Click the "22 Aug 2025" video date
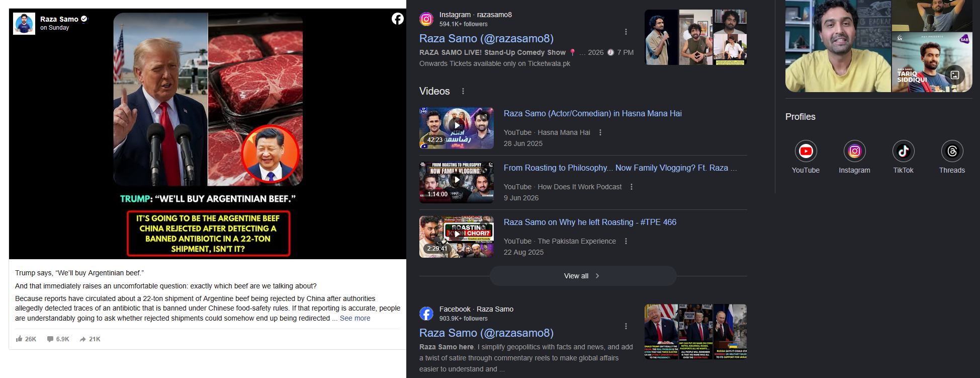The image size is (980, 378). click(523, 252)
